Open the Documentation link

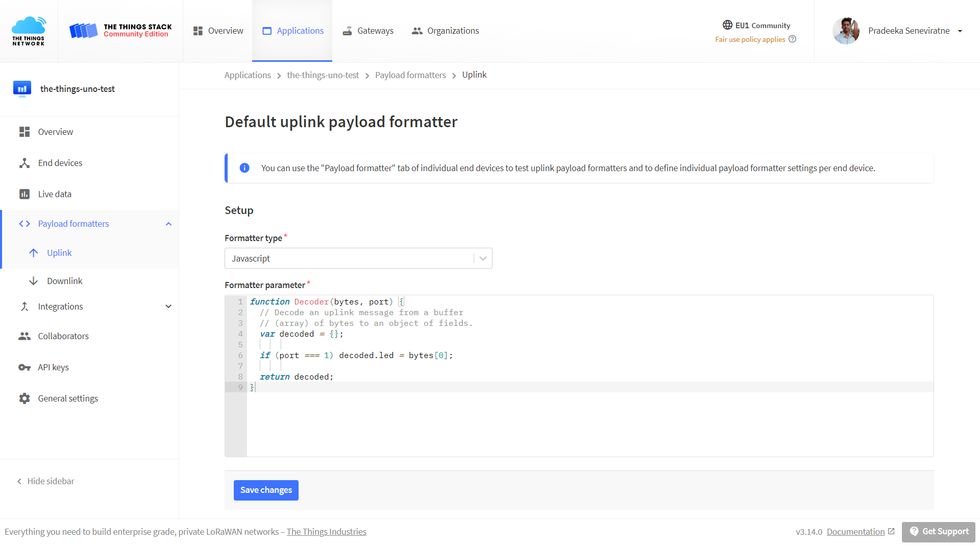(x=856, y=531)
